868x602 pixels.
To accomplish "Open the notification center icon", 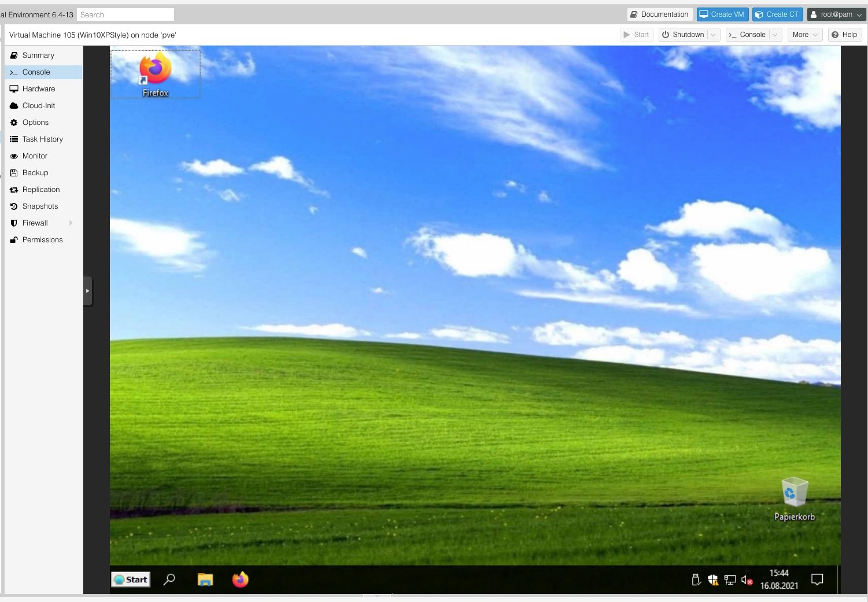I will pyautogui.click(x=817, y=579).
